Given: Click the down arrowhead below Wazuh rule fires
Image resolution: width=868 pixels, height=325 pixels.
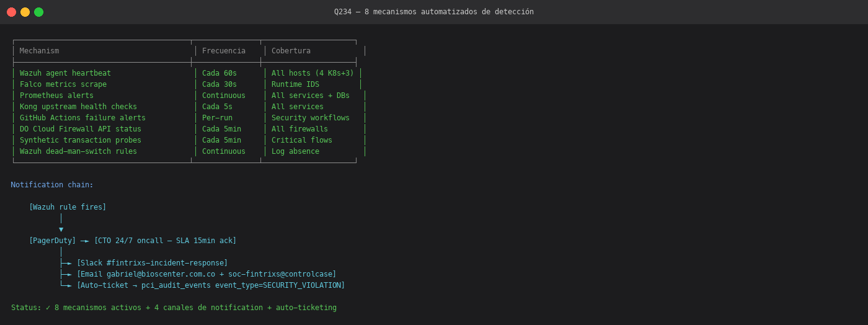Looking at the screenshot, I should pyautogui.click(x=61, y=229).
